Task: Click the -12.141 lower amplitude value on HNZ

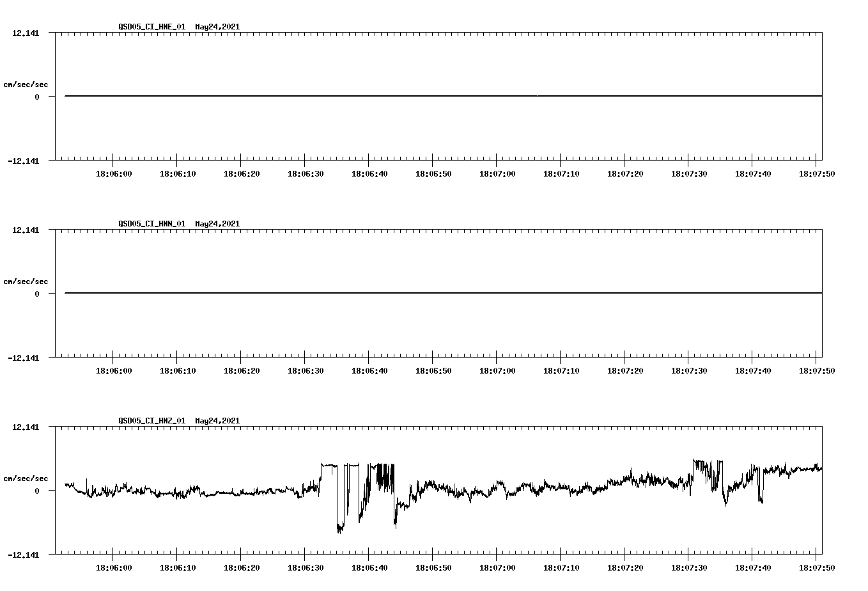Action: [x=22, y=555]
